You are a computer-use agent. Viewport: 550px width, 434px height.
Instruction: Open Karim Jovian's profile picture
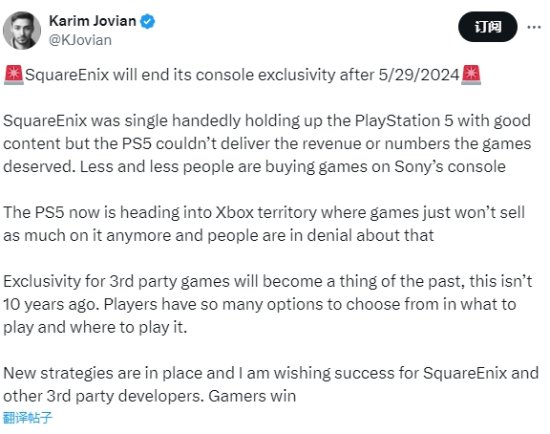pos(22,31)
